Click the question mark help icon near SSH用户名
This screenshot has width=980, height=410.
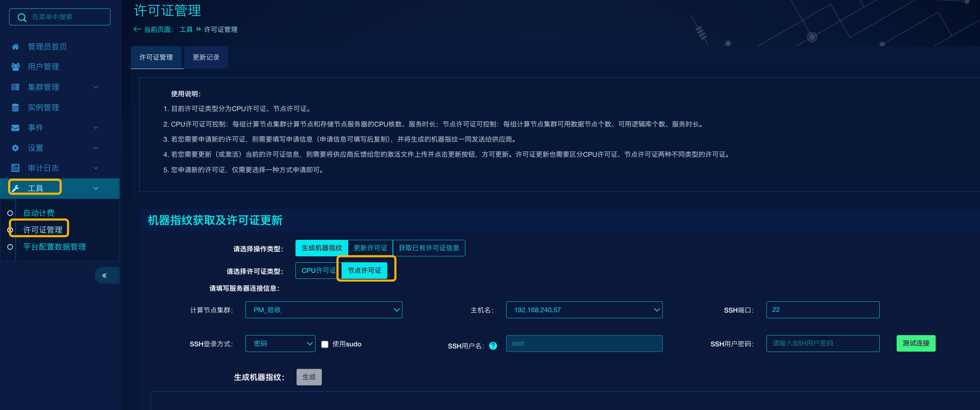tap(493, 346)
